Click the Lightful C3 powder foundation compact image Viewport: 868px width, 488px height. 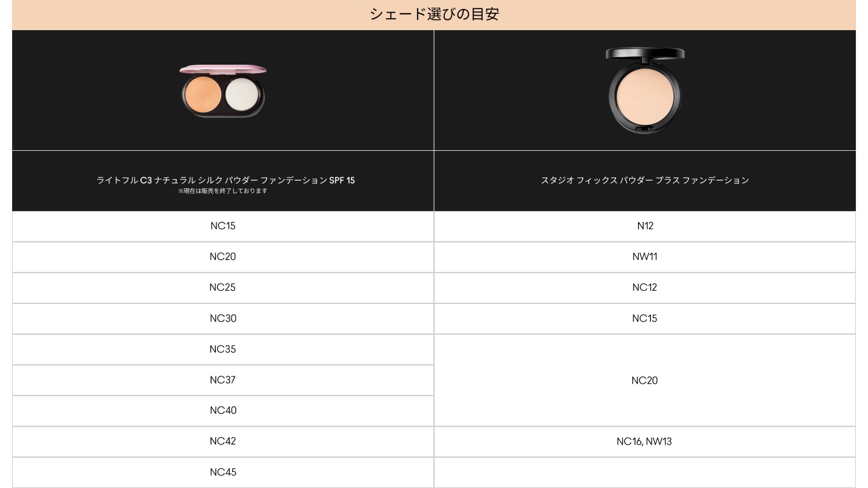(223, 91)
